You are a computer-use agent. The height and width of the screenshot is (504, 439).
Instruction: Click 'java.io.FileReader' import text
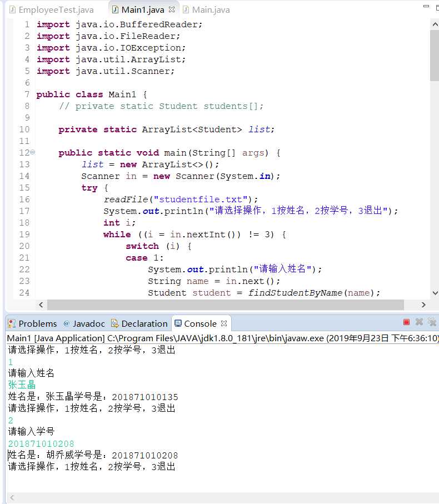coord(125,36)
